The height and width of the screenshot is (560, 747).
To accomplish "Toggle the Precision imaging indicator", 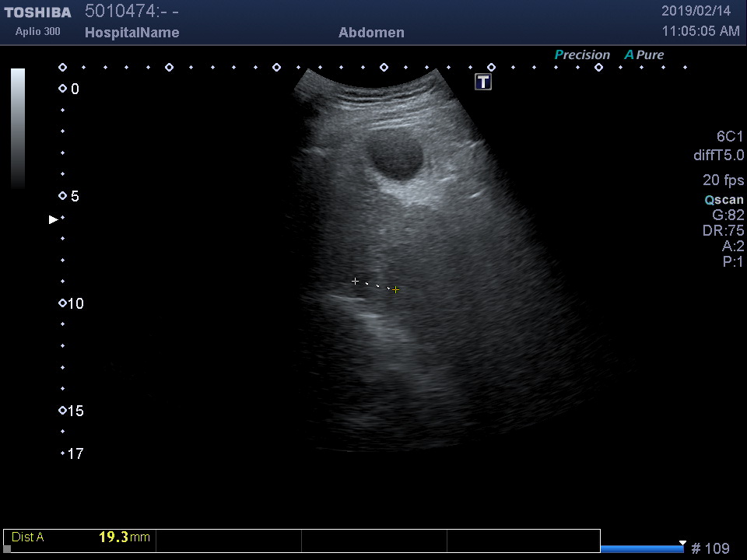I will pyautogui.click(x=581, y=55).
